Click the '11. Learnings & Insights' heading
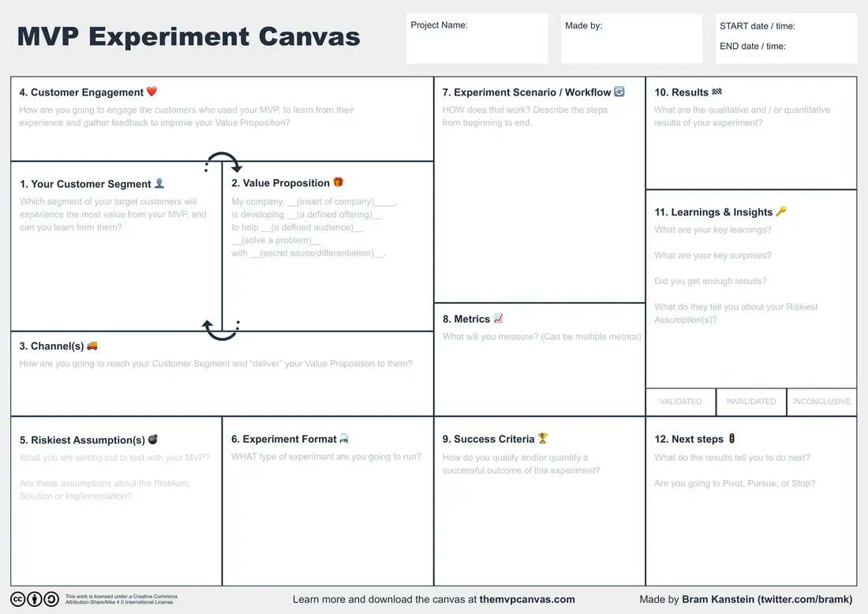Screen dimensions: 868x614 coord(713,212)
